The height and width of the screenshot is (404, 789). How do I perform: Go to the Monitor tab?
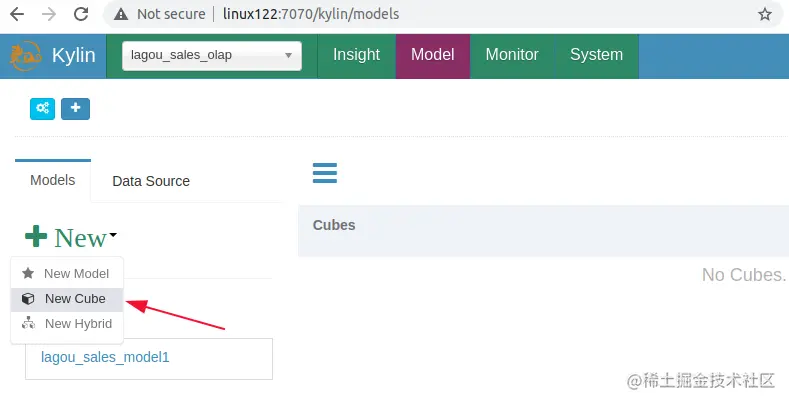tap(512, 55)
